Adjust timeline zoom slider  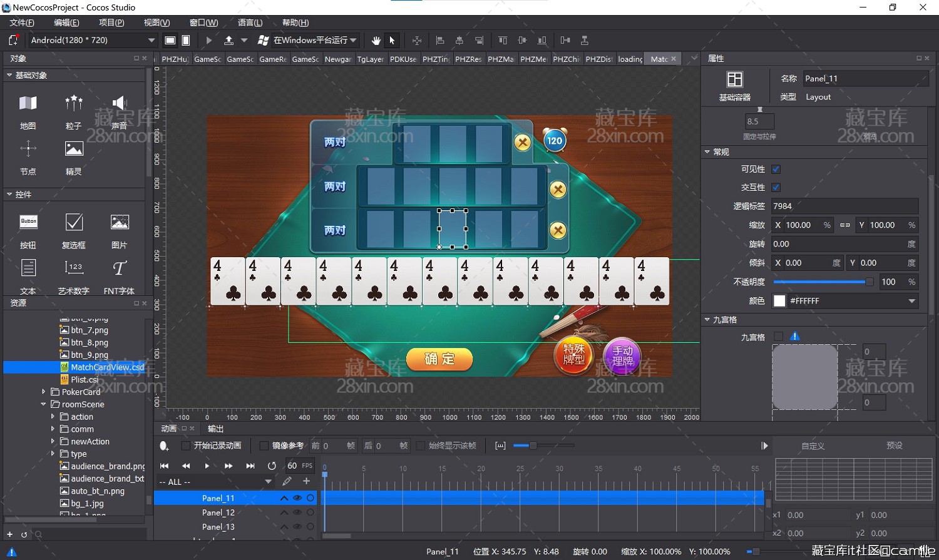[x=543, y=445]
